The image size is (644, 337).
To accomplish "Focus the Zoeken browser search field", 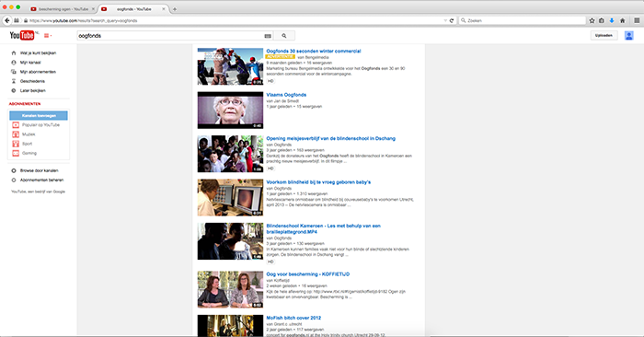I will click(523, 20).
